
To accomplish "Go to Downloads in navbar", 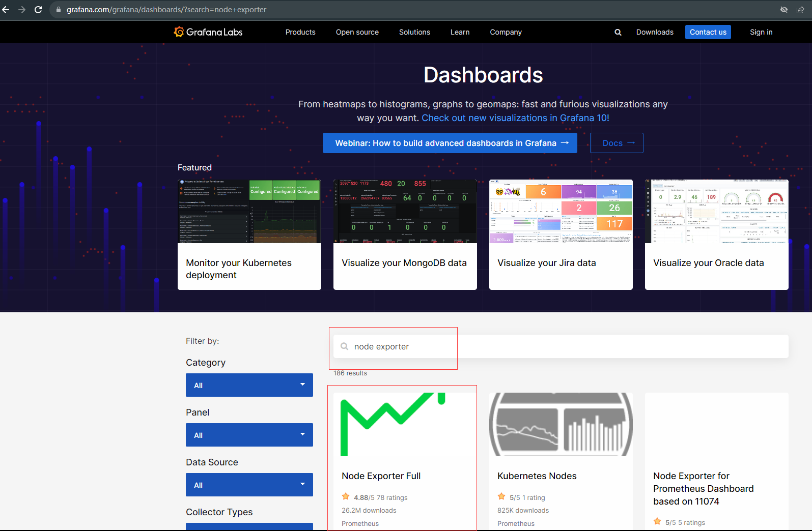I will pos(655,32).
